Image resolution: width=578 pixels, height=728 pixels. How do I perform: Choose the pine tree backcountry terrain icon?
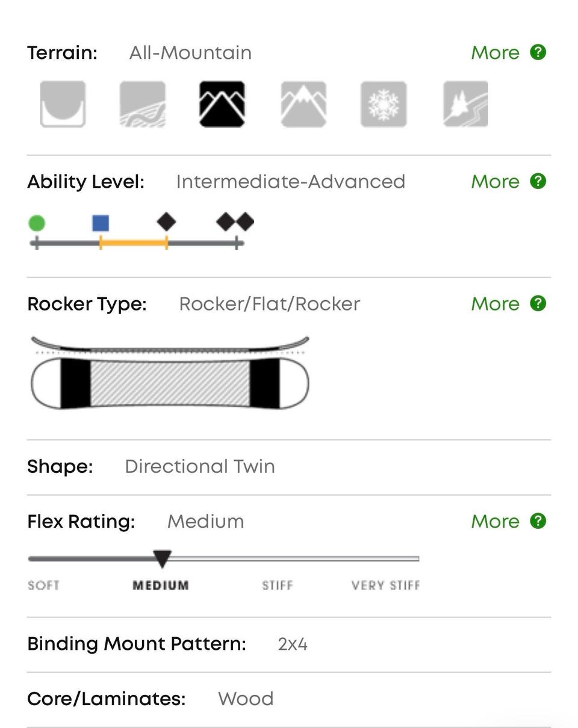(465, 104)
